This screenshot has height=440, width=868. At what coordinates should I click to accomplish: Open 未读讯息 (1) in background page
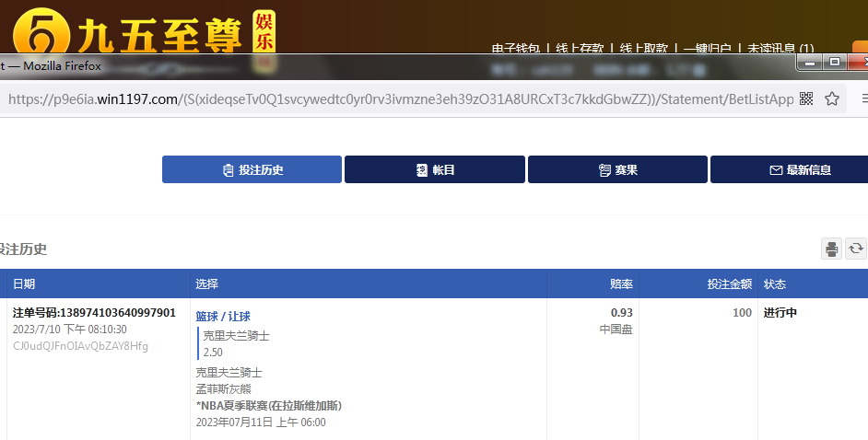(780, 49)
